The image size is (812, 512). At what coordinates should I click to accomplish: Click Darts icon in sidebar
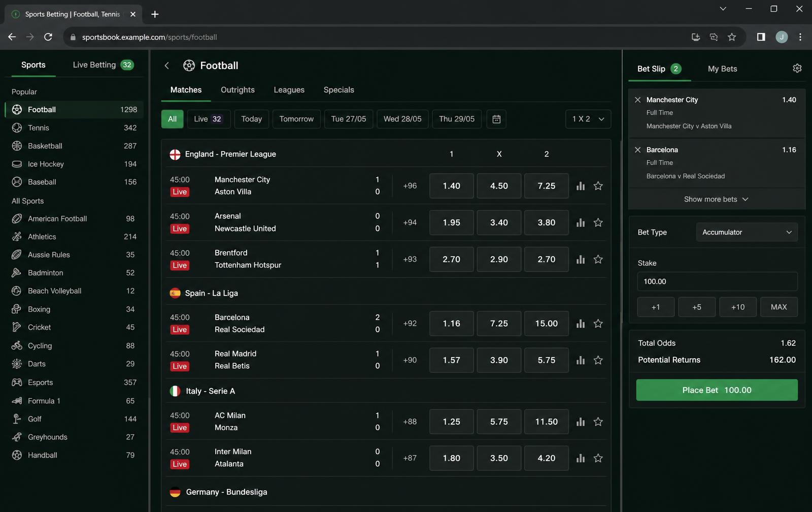tap(17, 364)
